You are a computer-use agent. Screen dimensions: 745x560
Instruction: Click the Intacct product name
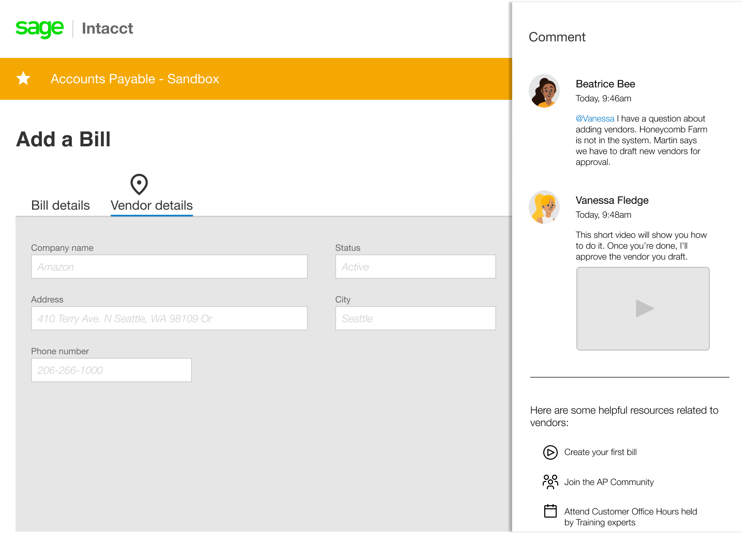pyautogui.click(x=107, y=28)
